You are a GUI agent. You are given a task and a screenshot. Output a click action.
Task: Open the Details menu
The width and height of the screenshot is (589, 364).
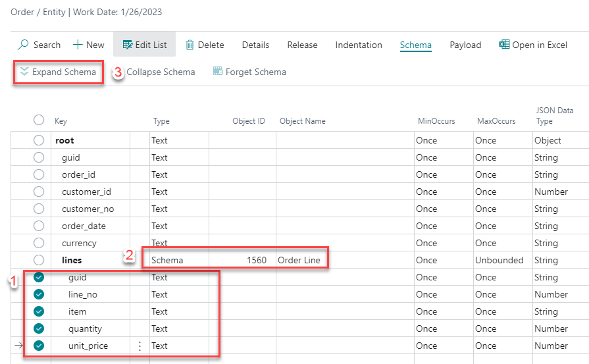coord(255,45)
